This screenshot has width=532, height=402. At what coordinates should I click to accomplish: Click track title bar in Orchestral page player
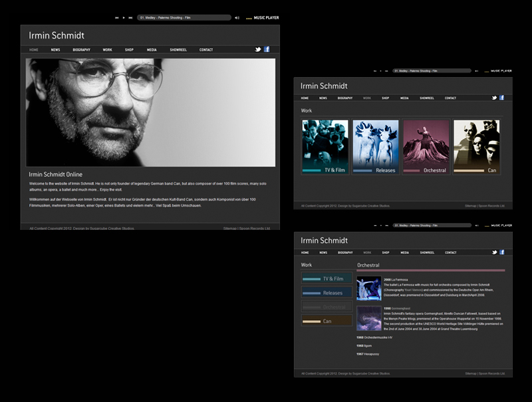click(x=432, y=225)
